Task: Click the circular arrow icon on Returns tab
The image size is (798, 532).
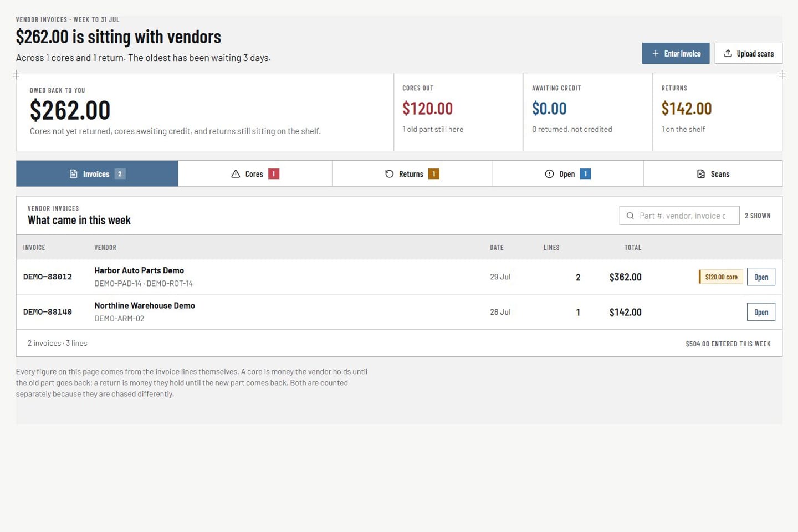Action: click(390, 174)
